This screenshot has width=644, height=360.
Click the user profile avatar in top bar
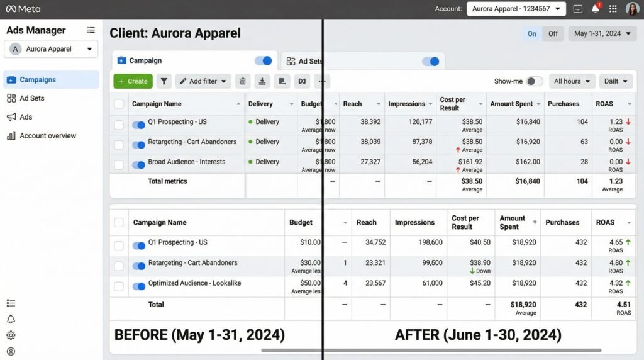[632, 9]
